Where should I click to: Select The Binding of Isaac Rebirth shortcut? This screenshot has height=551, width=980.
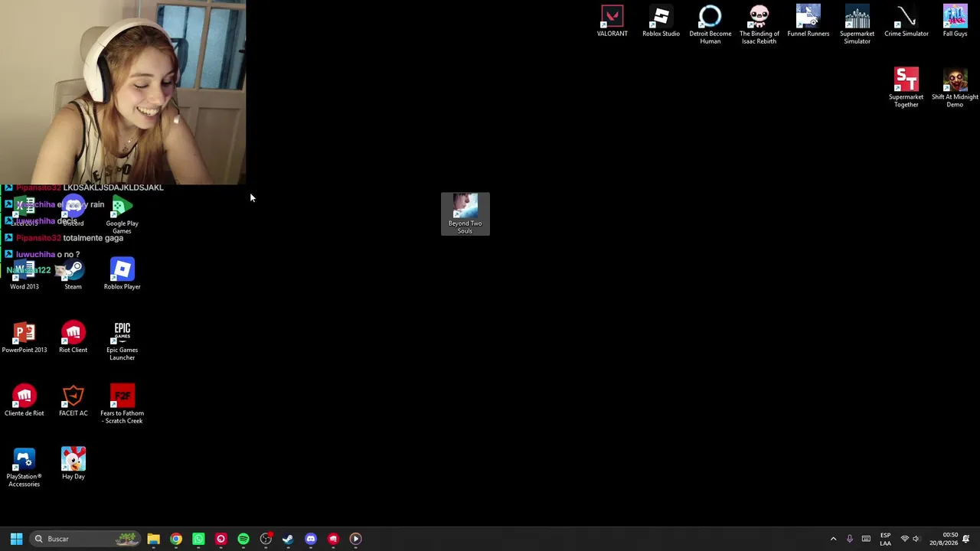point(759,24)
